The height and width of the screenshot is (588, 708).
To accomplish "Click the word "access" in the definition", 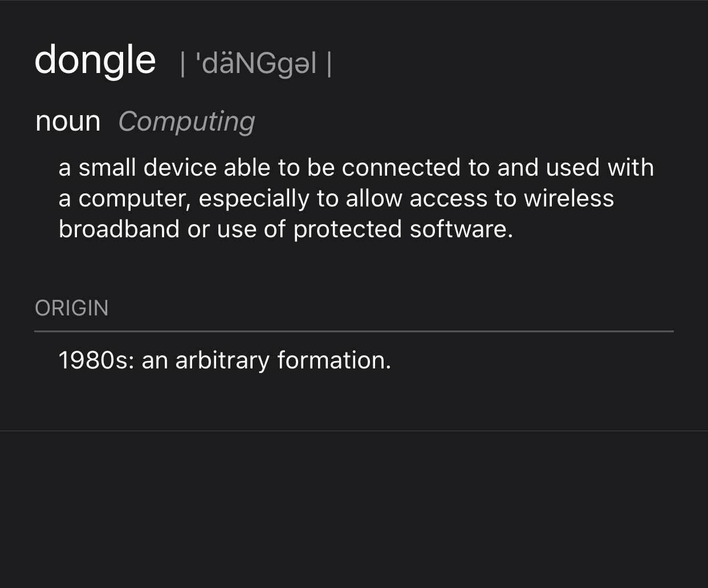I will pos(449,198).
